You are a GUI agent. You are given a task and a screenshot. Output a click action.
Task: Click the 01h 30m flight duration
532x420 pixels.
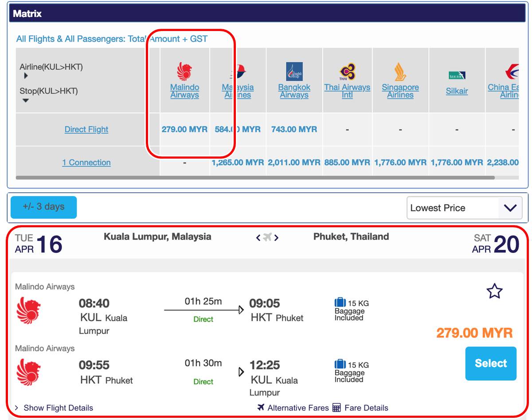pos(203,363)
